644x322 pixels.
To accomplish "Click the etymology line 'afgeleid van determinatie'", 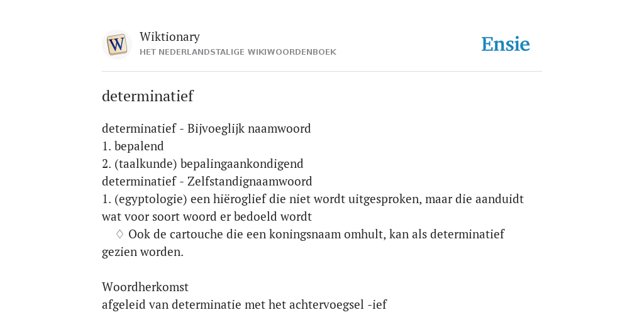I will 245,305.
